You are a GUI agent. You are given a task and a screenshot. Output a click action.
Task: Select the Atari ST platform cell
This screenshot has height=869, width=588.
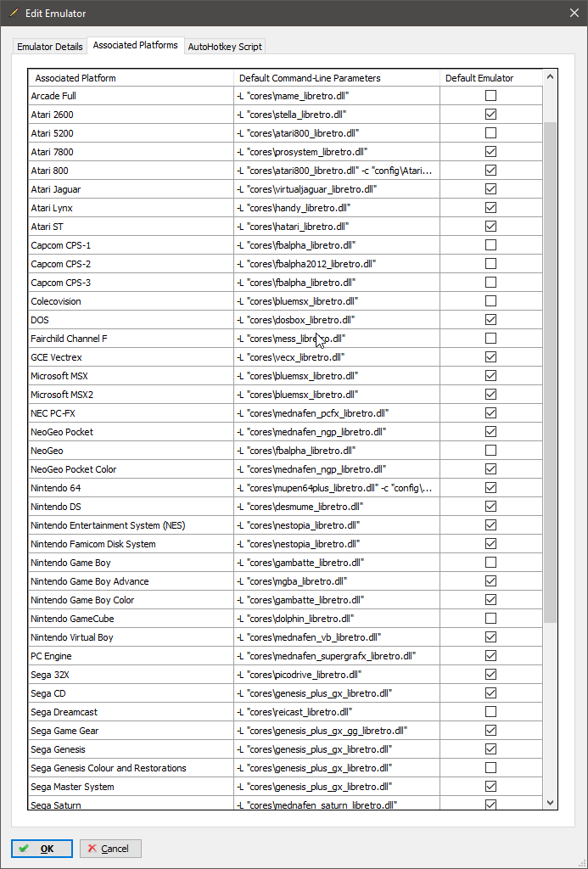pyautogui.click(x=131, y=227)
